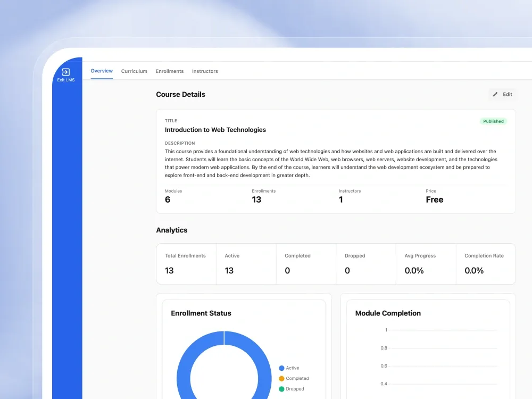Viewport: 532px width, 399px height.
Task: Click the Module Completion chart title
Action: pyautogui.click(x=388, y=313)
